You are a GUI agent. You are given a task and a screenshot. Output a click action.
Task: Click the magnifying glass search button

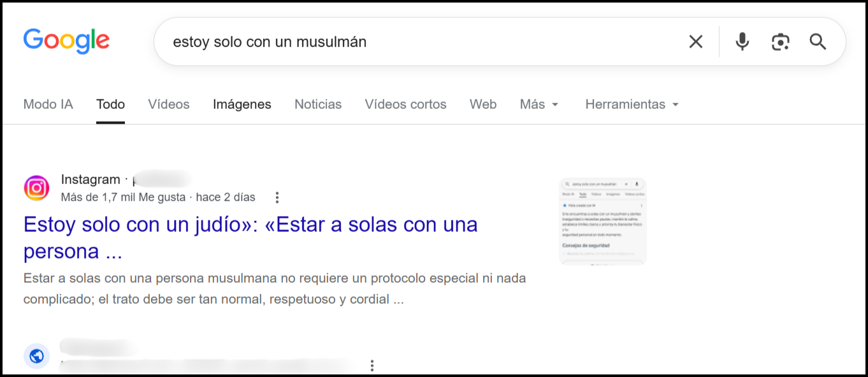pos(818,42)
